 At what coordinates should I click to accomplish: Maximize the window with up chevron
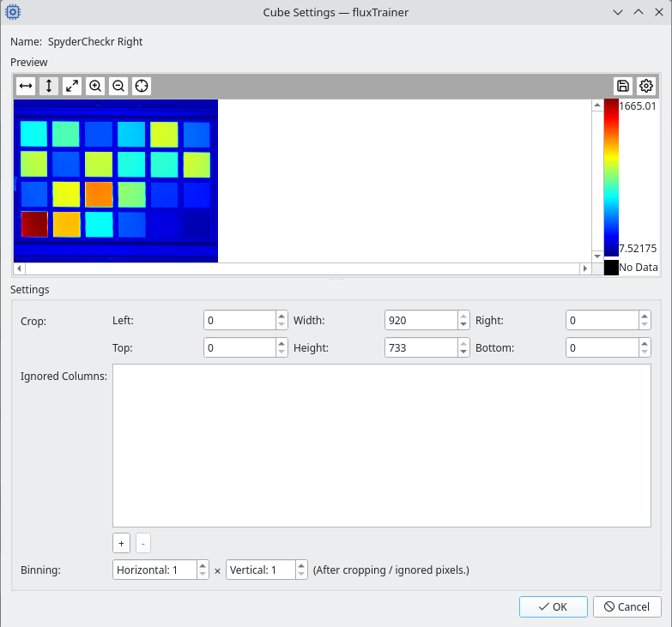click(639, 12)
